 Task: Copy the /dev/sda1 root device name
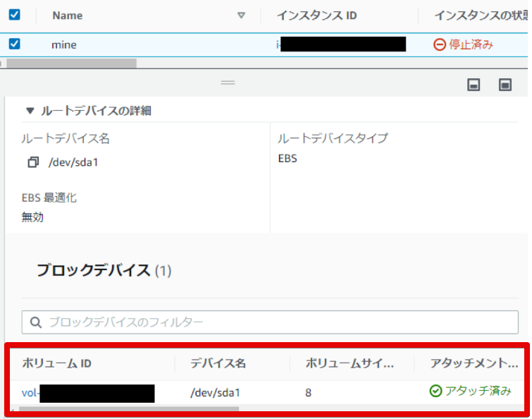[33, 162]
